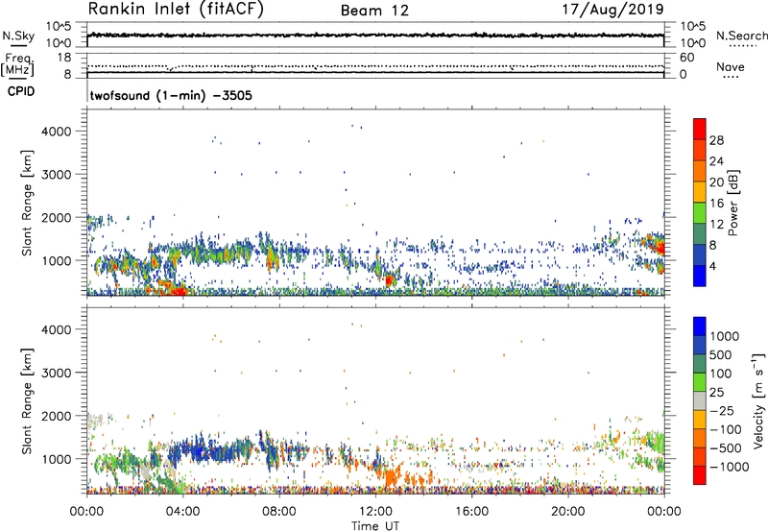
Task: Pick the bright blue top segment of the Velocity colorbar
Action: tap(700, 326)
